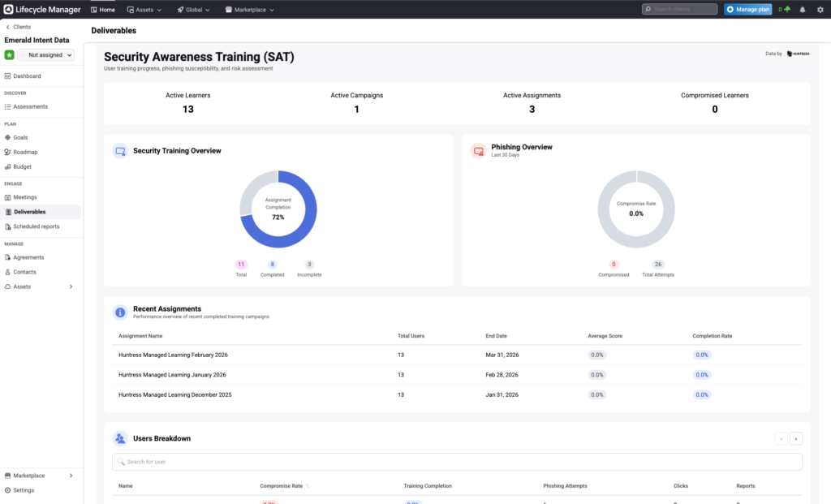Click the blue Completed count badge 8

pyautogui.click(x=273, y=265)
